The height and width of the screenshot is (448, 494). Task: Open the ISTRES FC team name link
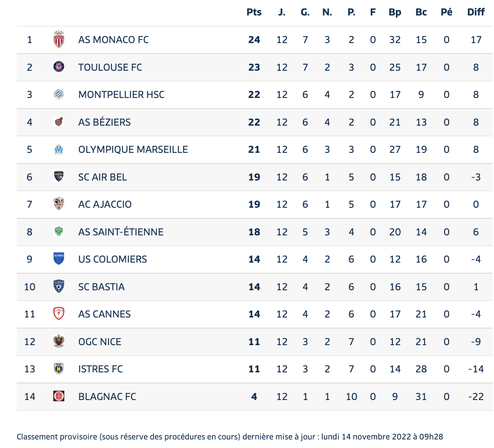(101, 369)
